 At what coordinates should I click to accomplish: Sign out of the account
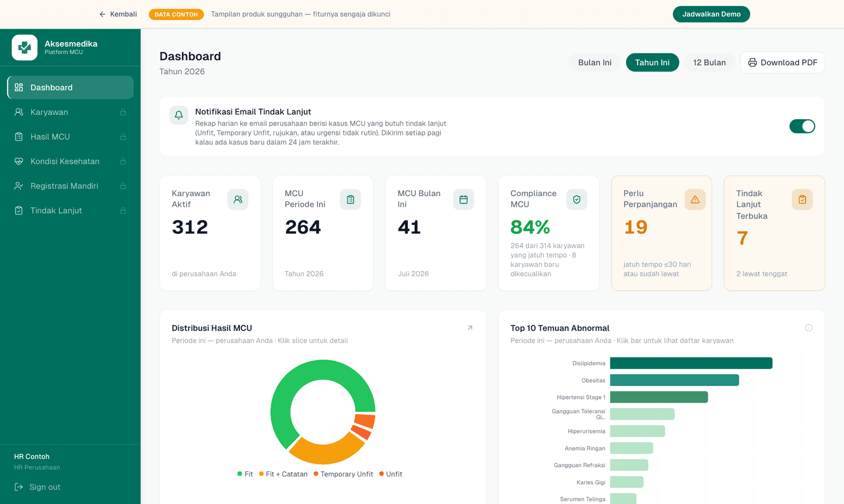point(37,487)
